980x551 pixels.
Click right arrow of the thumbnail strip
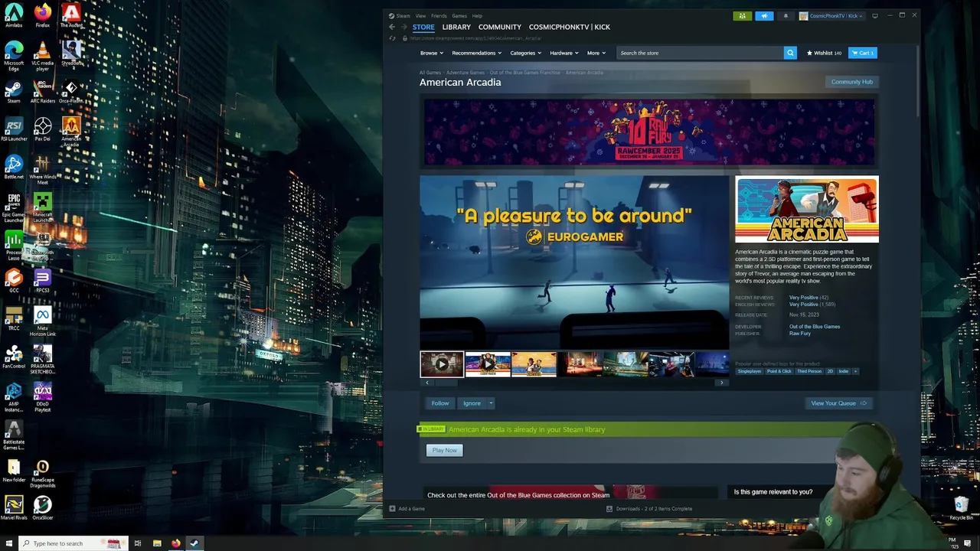[x=721, y=383]
